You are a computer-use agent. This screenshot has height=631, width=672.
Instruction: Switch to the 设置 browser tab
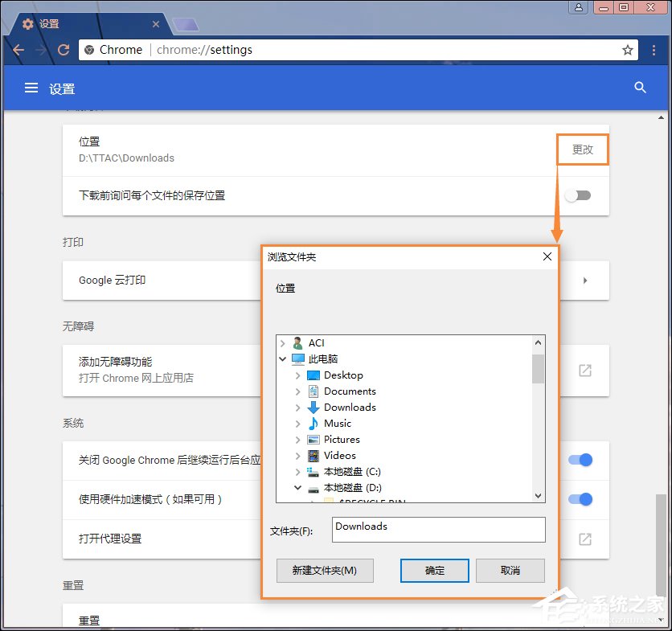(x=48, y=23)
